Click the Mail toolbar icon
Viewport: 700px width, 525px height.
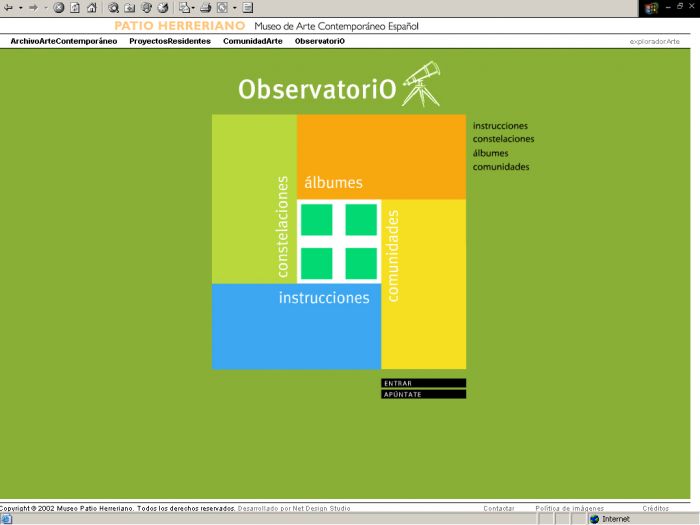(184, 8)
